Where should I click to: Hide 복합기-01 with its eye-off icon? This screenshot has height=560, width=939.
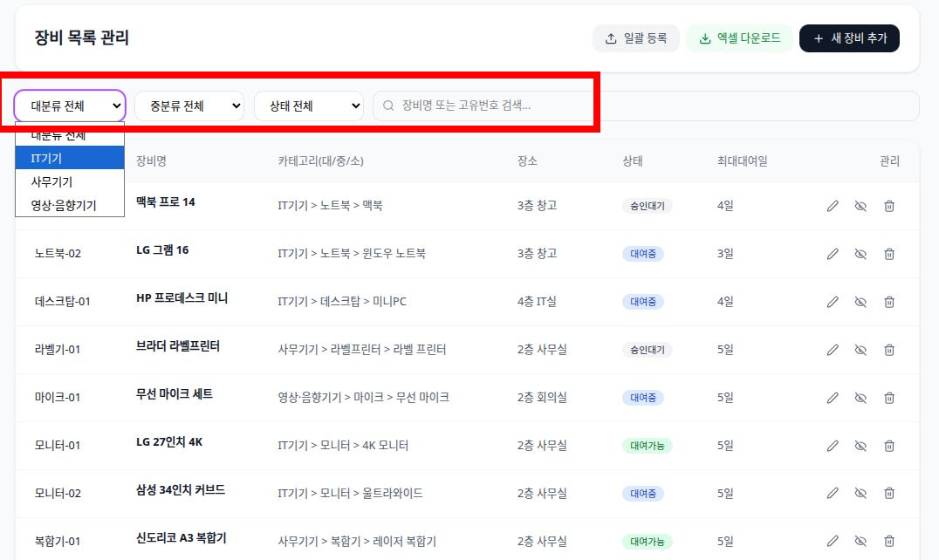[x=860, y=541]
